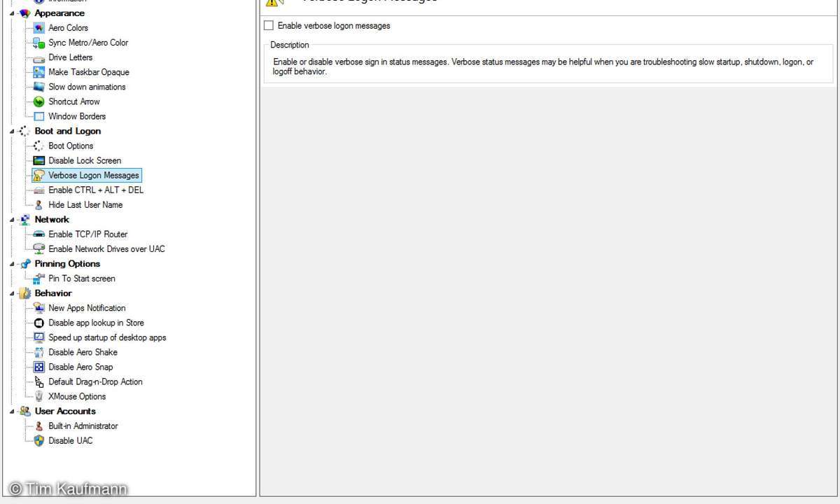Click the Speed up startup of desktop apps icon
Image resolution: width=840 pixels, height=504 pixels.
(39, 337)
